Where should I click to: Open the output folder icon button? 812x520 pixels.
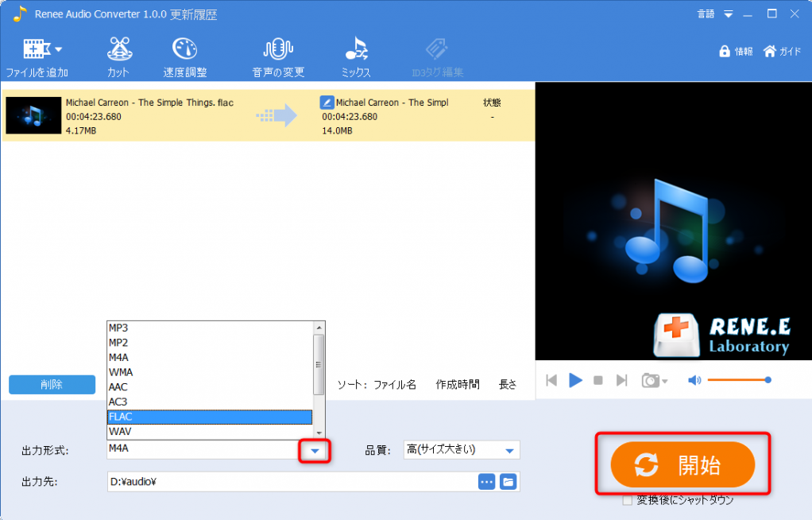pos(508,482)
